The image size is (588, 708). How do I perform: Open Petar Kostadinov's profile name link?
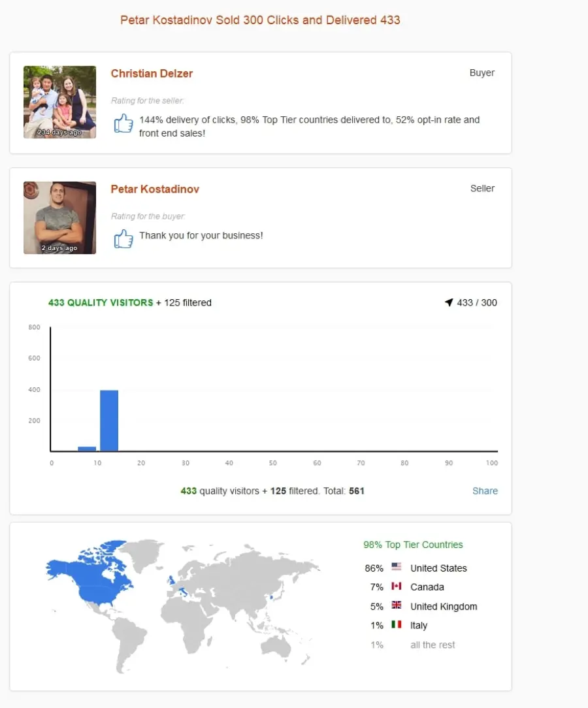[155, 189]
